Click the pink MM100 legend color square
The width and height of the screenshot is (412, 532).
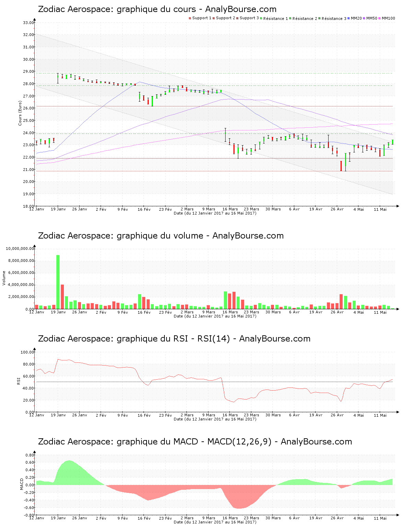(x=380, y=18)
